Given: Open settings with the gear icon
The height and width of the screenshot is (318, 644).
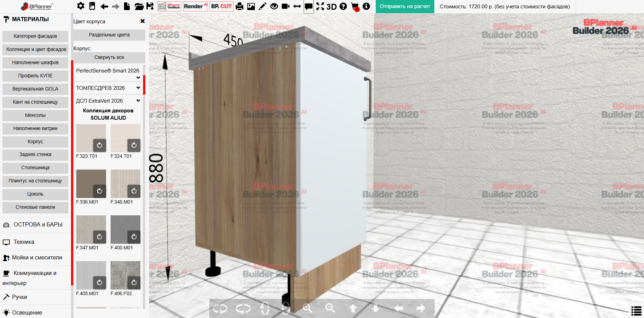Looking at the screenshot, I should click(x=81, y=6).
